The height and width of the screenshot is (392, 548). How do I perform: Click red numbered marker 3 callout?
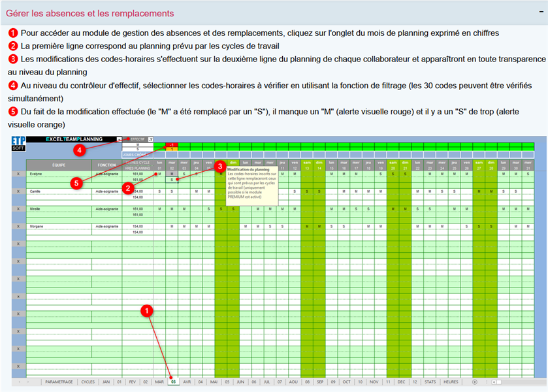[x=220, y=167]
